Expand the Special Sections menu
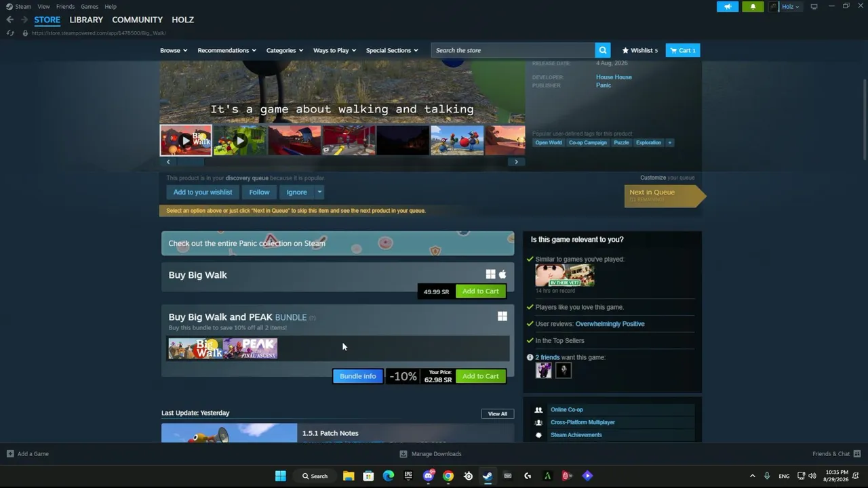The image size is (868, 488). tap(392, 50)
